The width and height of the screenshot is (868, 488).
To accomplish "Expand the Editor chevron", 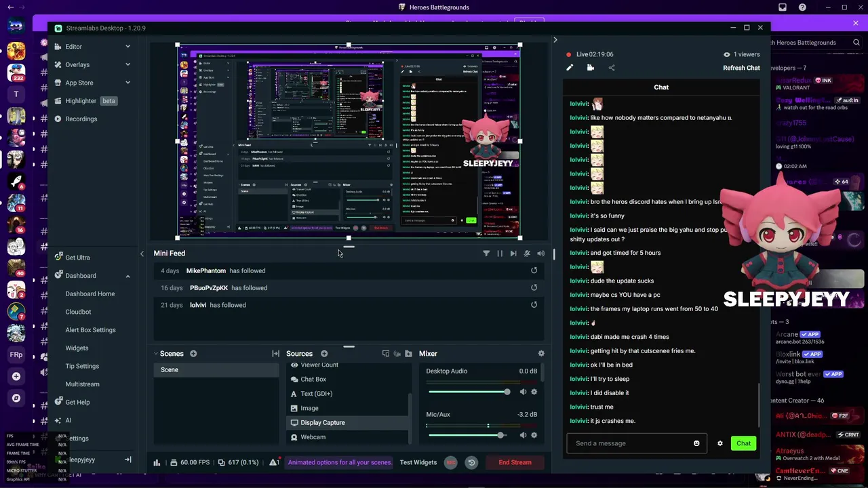I will [127, 47].
